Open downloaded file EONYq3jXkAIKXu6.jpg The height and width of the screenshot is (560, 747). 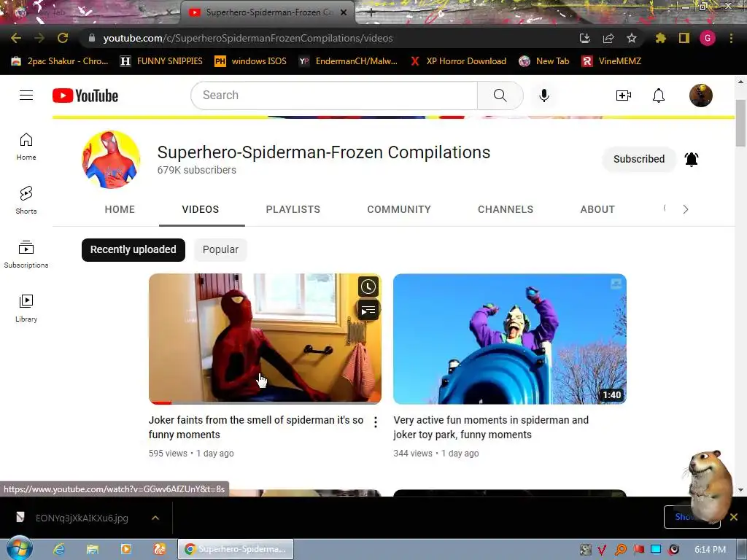(81, 518)
